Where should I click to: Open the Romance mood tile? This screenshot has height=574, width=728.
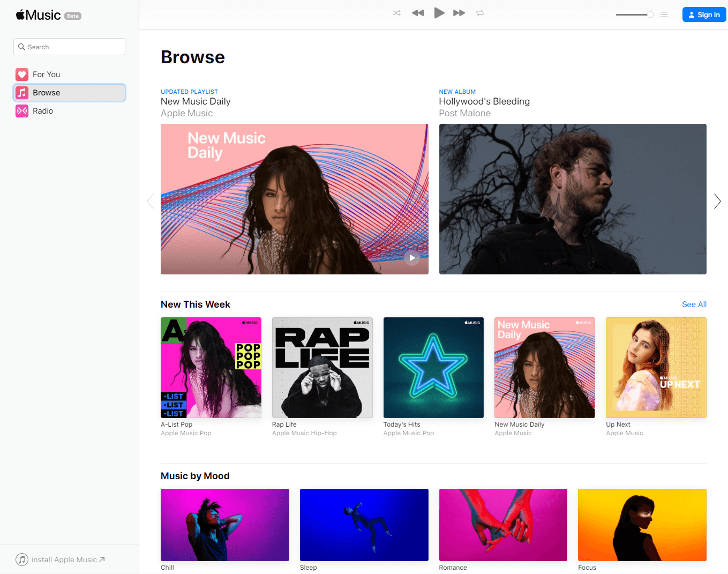coord(503,525)
